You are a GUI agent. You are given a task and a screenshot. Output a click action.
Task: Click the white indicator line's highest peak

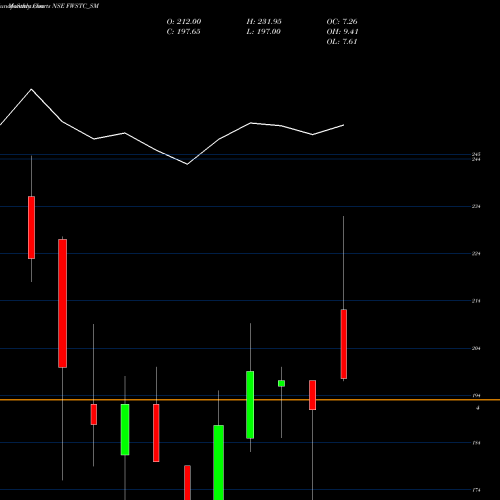[32, 89]
